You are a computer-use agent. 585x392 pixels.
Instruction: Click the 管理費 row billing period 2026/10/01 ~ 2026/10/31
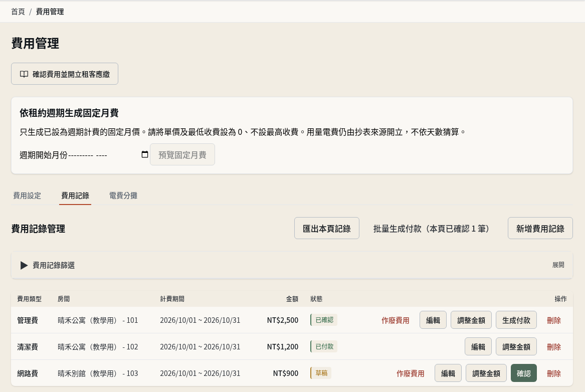pos(200,320)
